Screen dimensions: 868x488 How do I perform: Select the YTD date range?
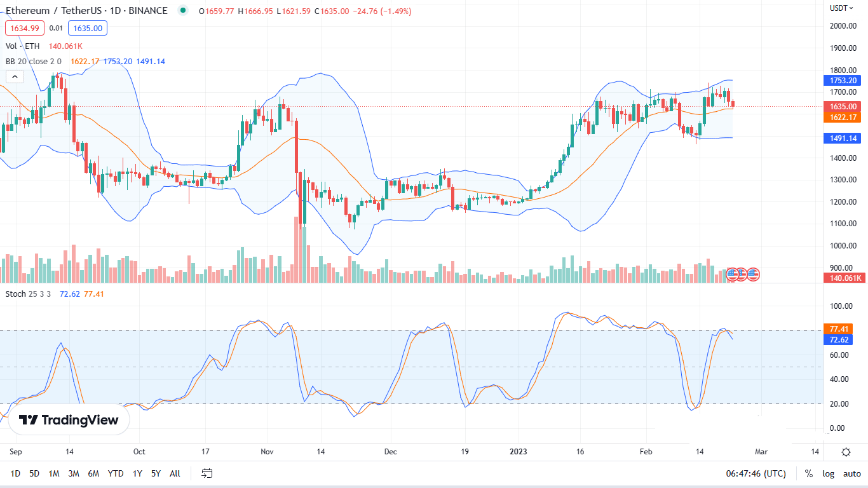pos(116,473)
